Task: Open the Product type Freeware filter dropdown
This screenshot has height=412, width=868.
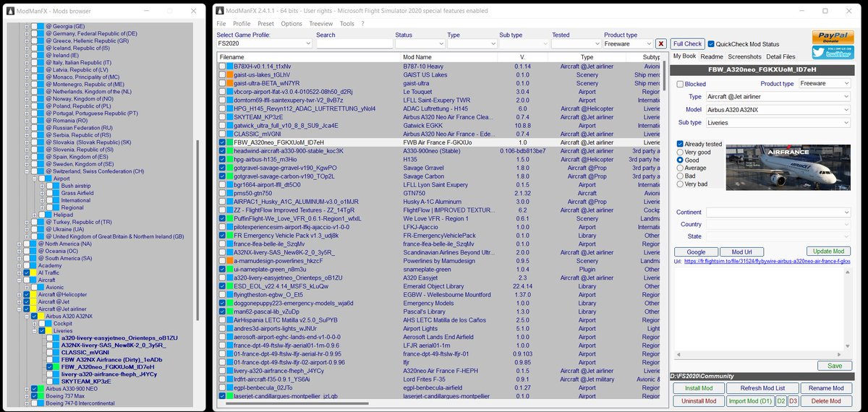Action: 628,44
